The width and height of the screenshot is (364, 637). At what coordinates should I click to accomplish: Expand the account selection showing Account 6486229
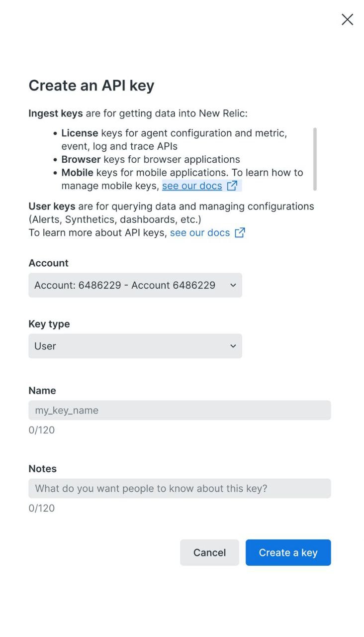(x=135, y=285)
